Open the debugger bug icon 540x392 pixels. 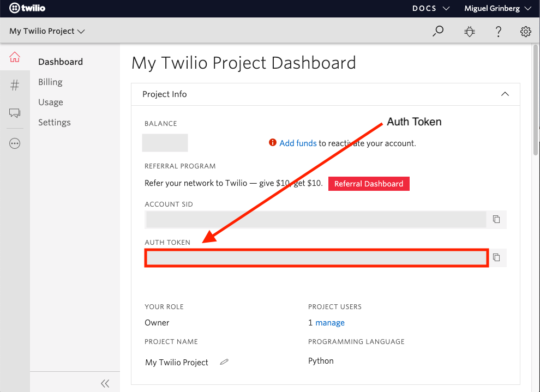[469, 32]
